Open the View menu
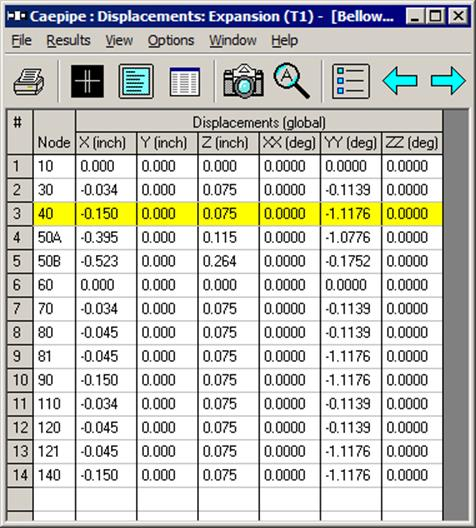 pos(119,40)
